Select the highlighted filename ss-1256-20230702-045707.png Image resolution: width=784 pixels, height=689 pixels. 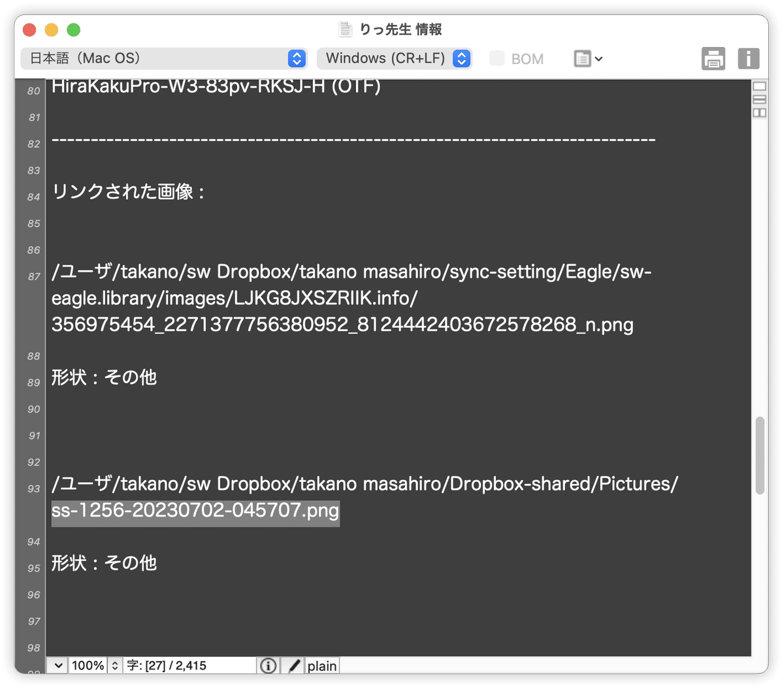[194, 513]
